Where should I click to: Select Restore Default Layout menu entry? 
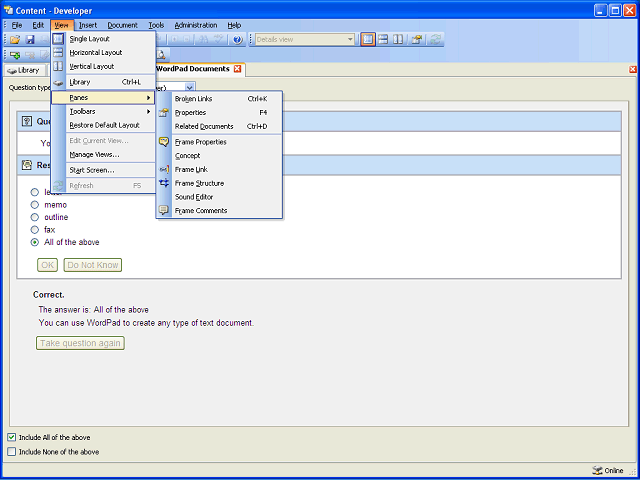103,125
